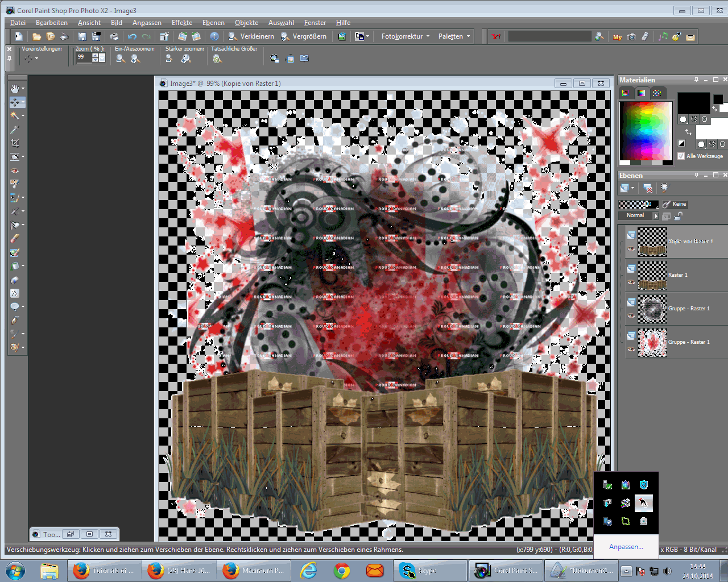Pick a color from the rainbow color picker

tap(646, 131)
